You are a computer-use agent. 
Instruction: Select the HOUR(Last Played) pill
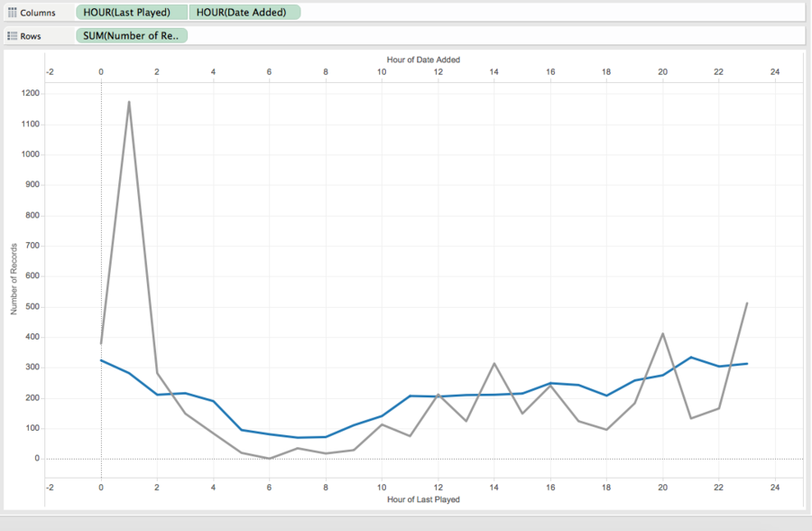[132, 13]
